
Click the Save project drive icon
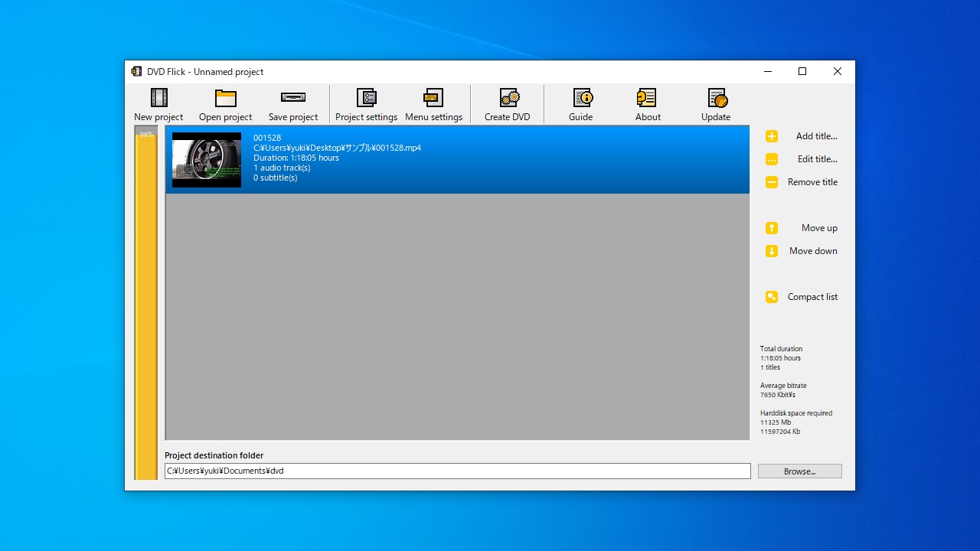(x=293, y=97)
